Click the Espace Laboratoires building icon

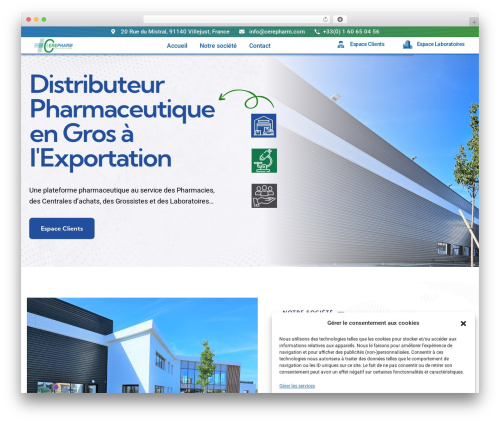pos(407,44)
